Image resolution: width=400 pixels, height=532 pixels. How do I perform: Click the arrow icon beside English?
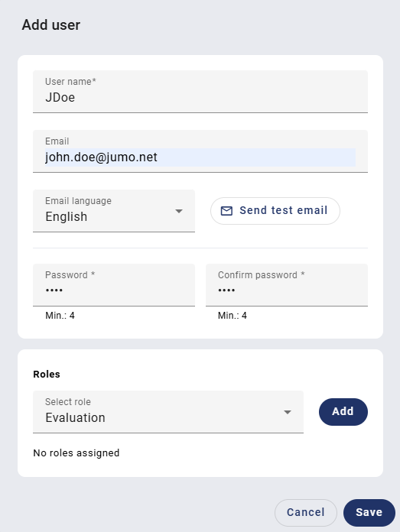(179, 211)
